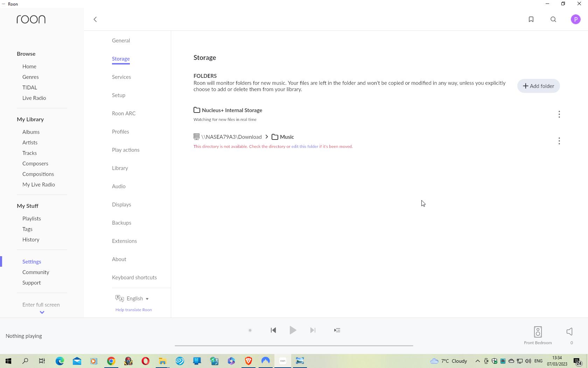This screenshot has width=588, height=368.
Task: Open Google Chrome from the taskbar
Action: pos(111,361)
